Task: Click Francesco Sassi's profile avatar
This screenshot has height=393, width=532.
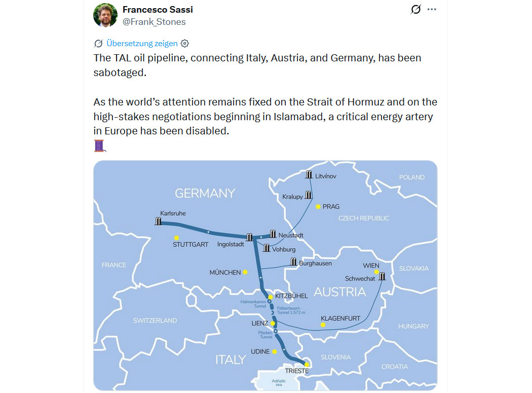Action: click(x=105, y=15)
